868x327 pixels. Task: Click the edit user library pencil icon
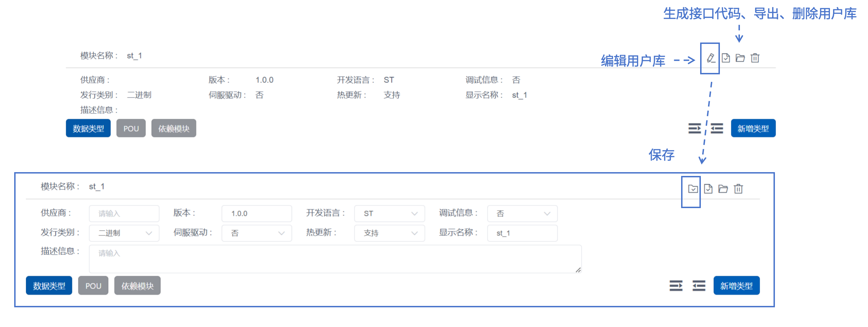click(711, 58)
